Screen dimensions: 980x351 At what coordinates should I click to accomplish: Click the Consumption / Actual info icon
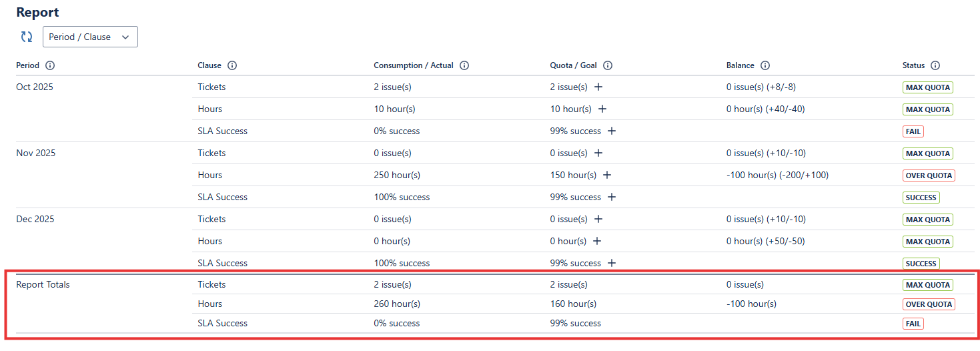click(464, 65)
